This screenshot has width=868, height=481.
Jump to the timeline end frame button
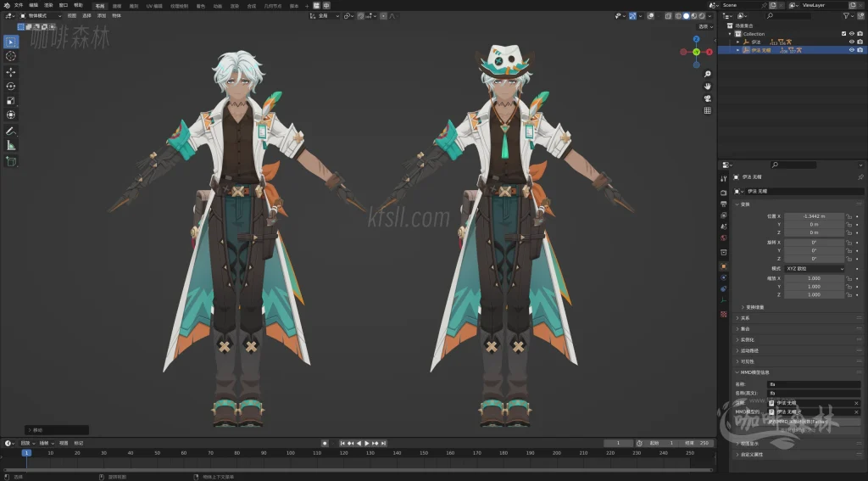tap(383, 444)
